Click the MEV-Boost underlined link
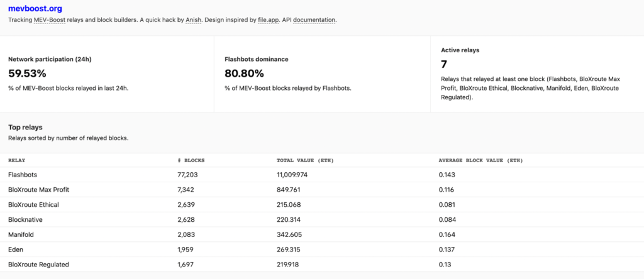The width and height of the screenshot is (644, 279). coord(50,19)
